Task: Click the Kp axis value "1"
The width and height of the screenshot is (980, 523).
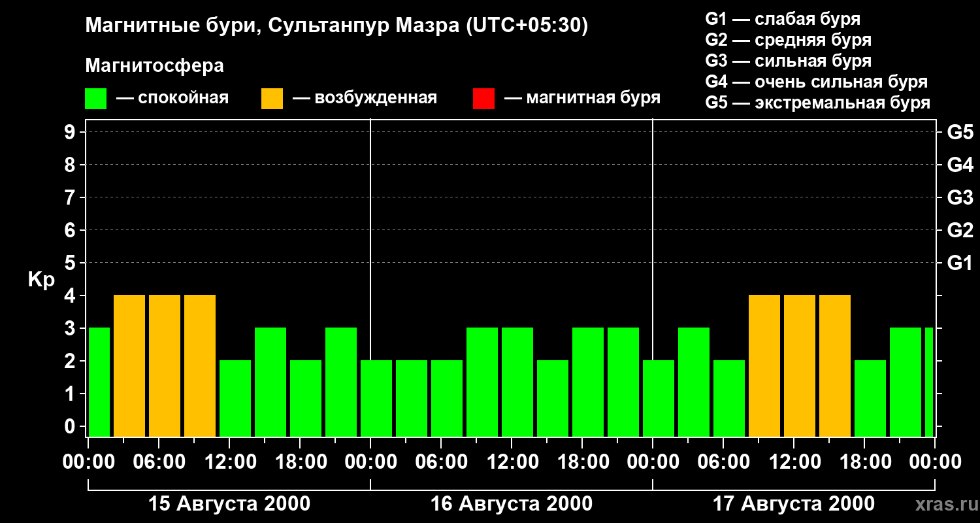Action: [71, 394]
